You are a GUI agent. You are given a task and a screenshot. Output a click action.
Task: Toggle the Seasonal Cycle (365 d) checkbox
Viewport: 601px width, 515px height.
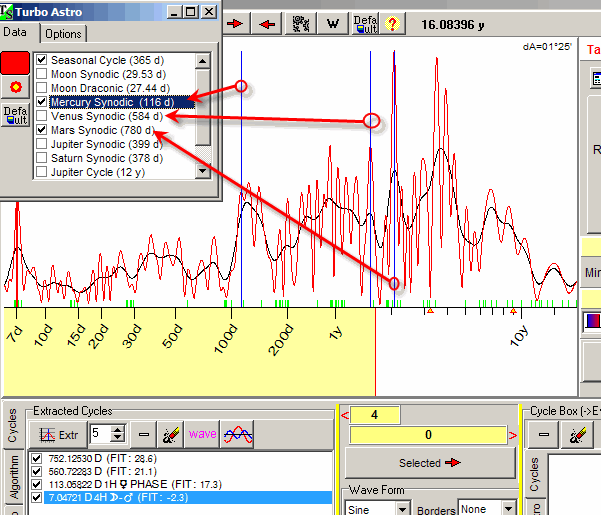tap(41, 60)
